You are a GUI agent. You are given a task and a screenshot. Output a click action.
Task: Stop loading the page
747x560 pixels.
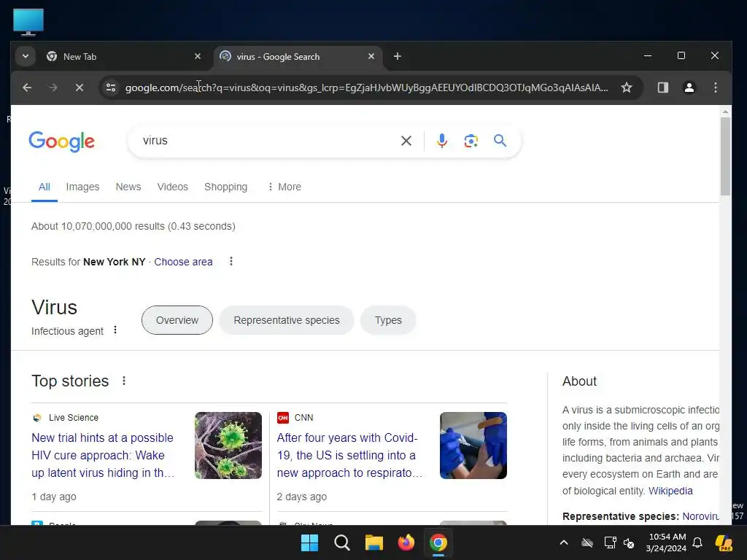(x=79, y=87)
